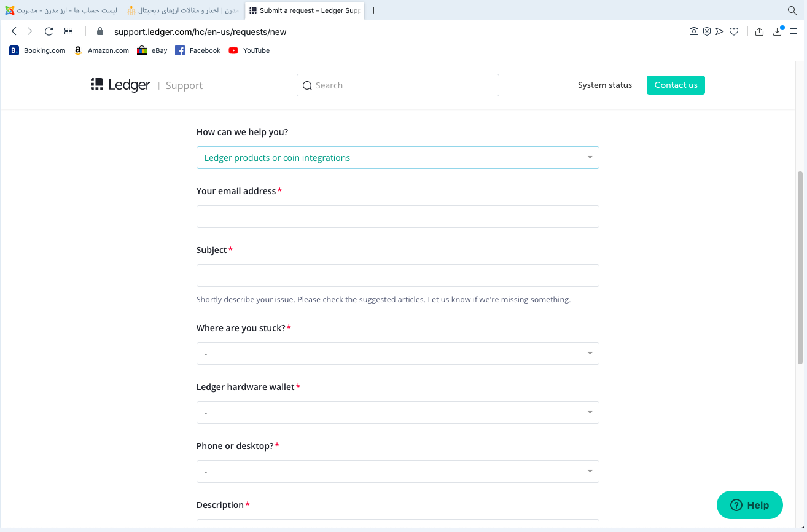Click the search magnifier in the tab bar

tap(792, 10)
